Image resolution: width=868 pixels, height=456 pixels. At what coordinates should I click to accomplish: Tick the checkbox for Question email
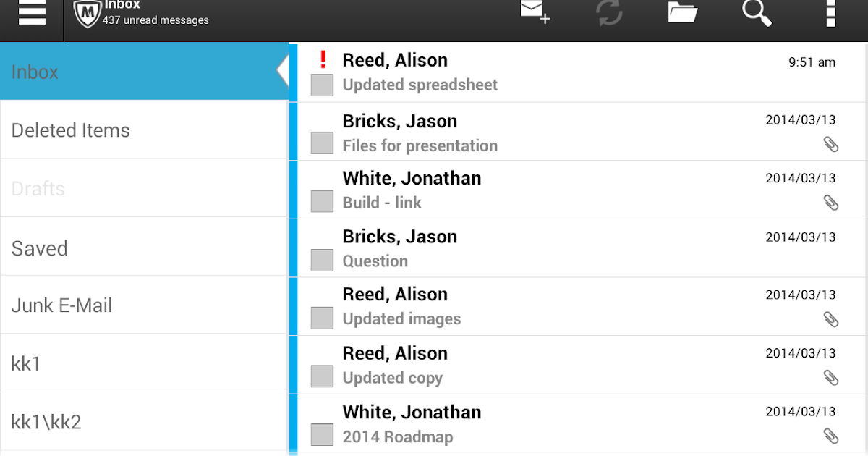tap(322, 261)
